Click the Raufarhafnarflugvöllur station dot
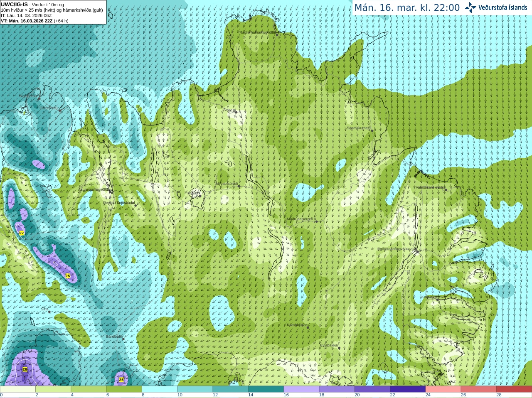 point(277,35)
